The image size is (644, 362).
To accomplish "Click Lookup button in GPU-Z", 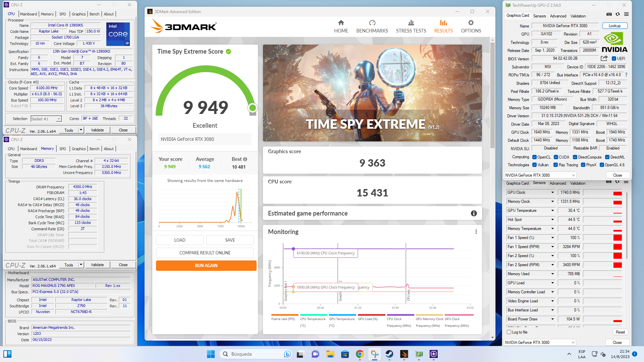I will tap(614, 26).
